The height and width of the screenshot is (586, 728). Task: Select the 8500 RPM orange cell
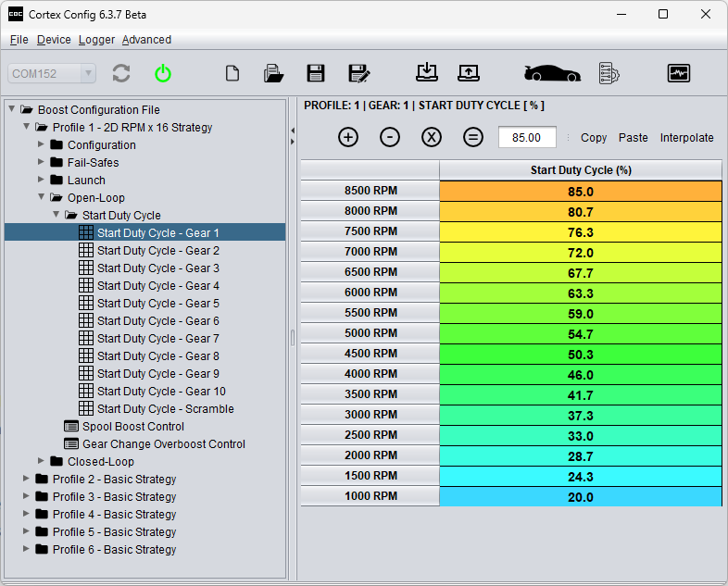tap(580, 192)
